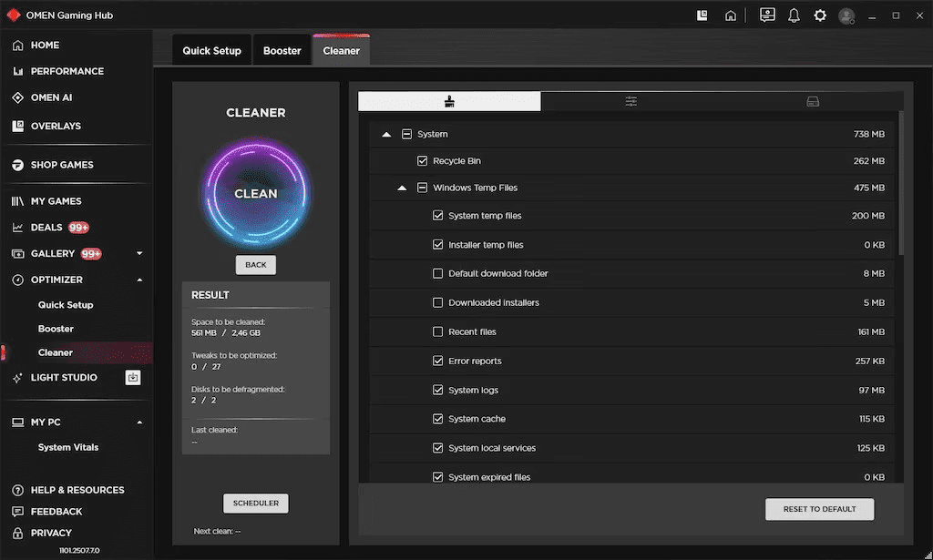Collapse the System tree group
Screen dimensions: 933x560
coord(386,135)
